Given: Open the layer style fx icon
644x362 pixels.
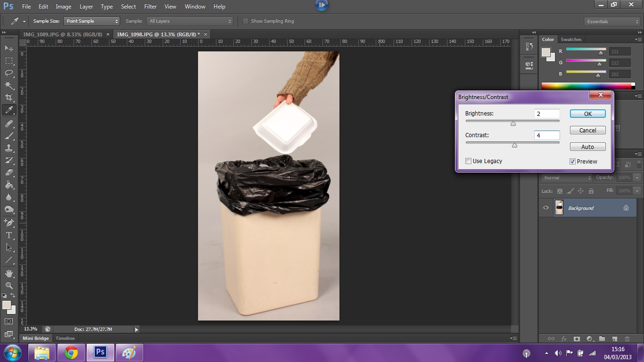Looking at the screenshot, I should pyautogui.click(x=564, y=338).
